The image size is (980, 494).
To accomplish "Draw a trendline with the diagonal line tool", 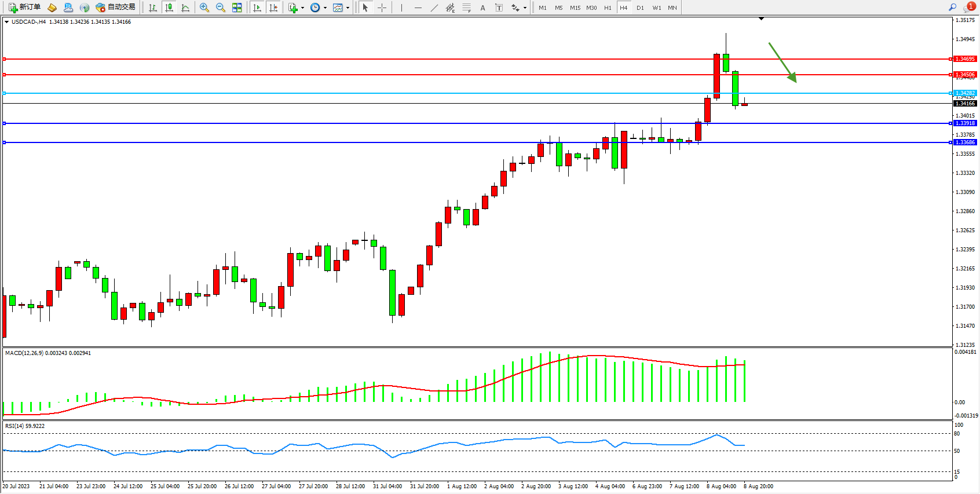I will (x=434, y=8).
